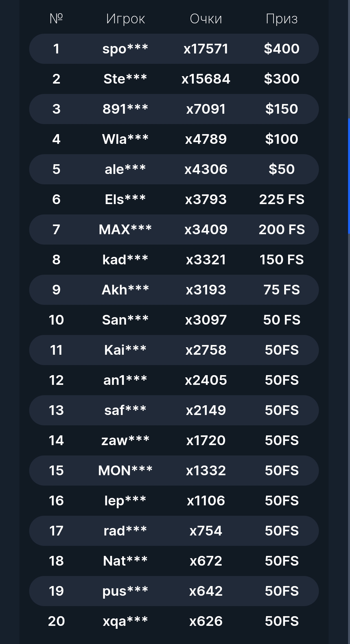Viewport: 350px width, 644px height.
Task: Click player name Ste*** in row 2
Action: tap(125, 79)
